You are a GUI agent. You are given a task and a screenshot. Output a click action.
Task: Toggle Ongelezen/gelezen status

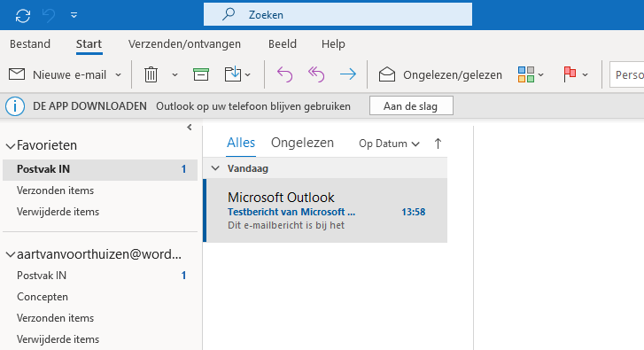(453, 74)
